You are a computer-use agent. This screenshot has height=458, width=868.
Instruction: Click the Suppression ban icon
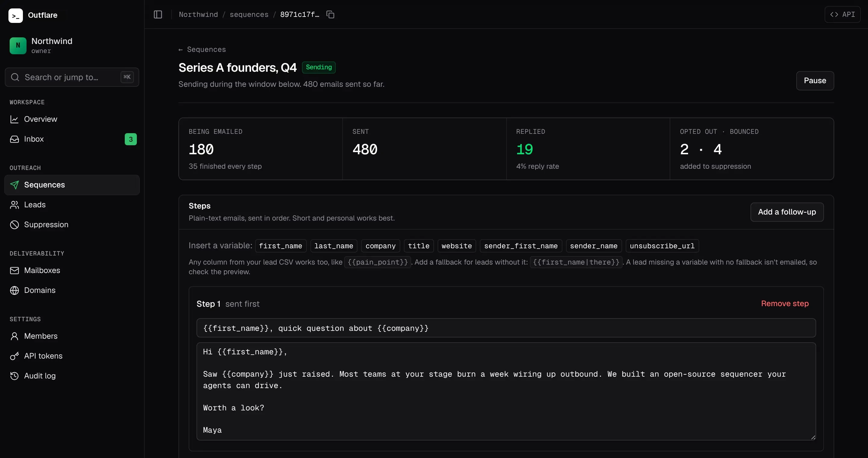pyautogui.click(x=14, y=224)
